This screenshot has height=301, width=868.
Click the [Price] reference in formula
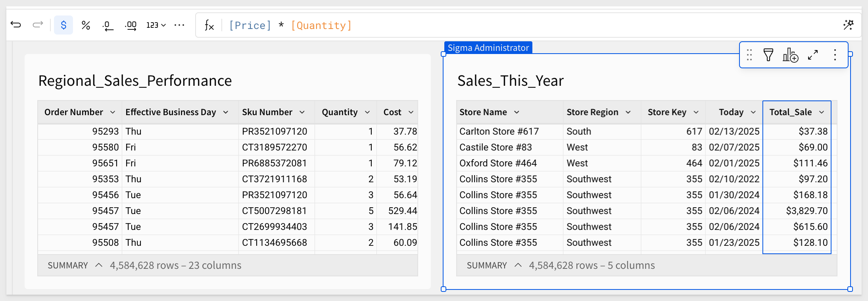[x=250, y=25]
